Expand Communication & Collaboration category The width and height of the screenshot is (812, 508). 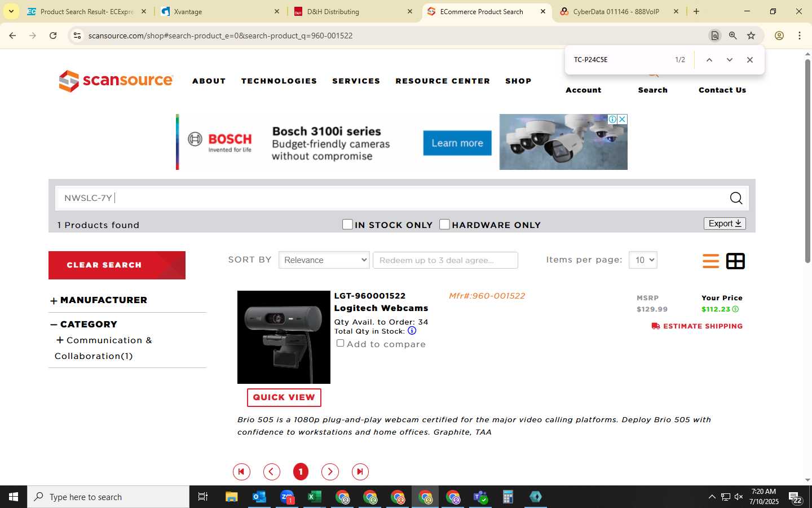(x=60, y=340)
